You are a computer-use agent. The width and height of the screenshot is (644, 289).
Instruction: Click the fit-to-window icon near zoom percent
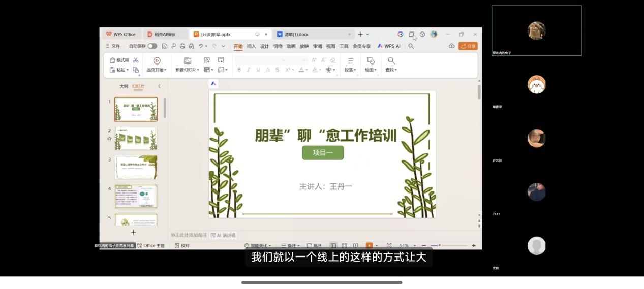click(x=389, y=245)
